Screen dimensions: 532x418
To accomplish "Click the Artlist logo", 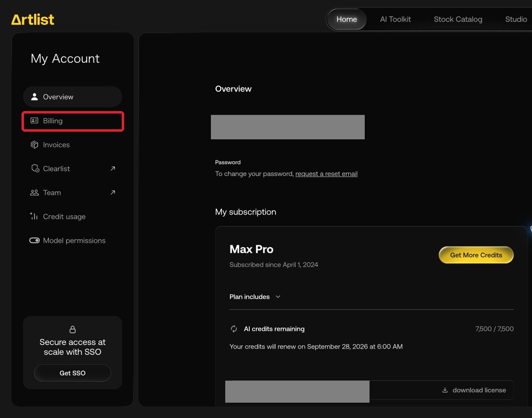I will click(x=33, y=20).
